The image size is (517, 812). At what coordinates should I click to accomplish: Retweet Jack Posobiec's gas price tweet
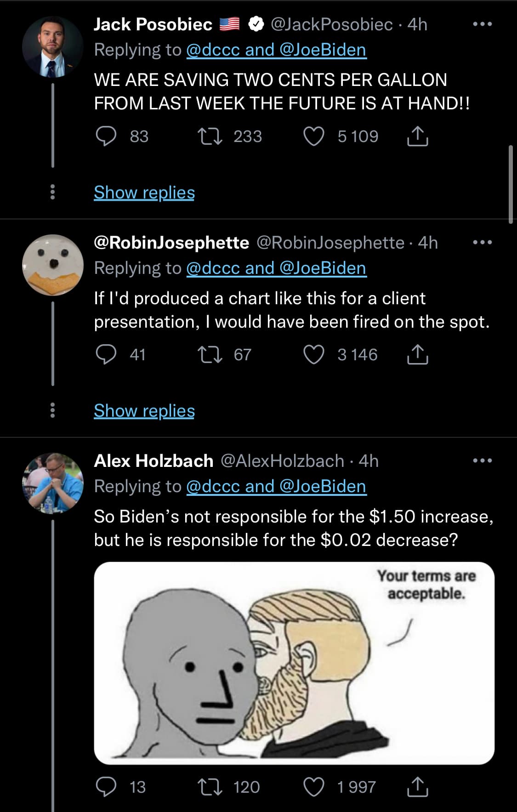point(210,136)
